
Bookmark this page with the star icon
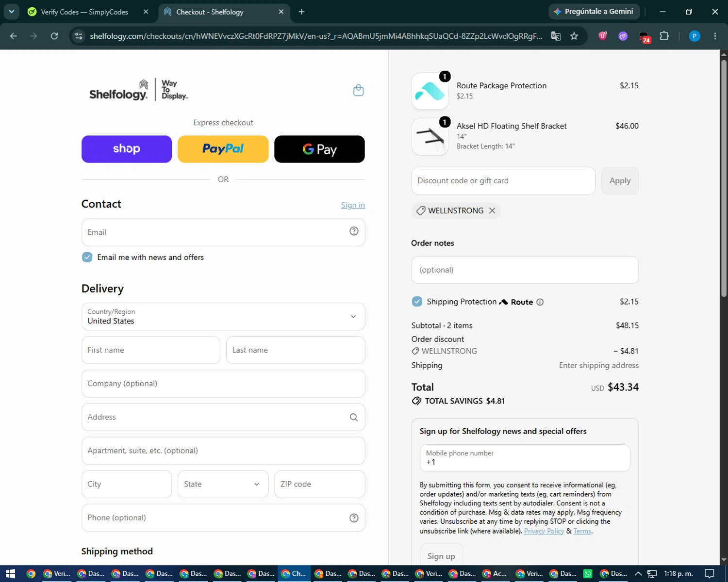point(574,36)
